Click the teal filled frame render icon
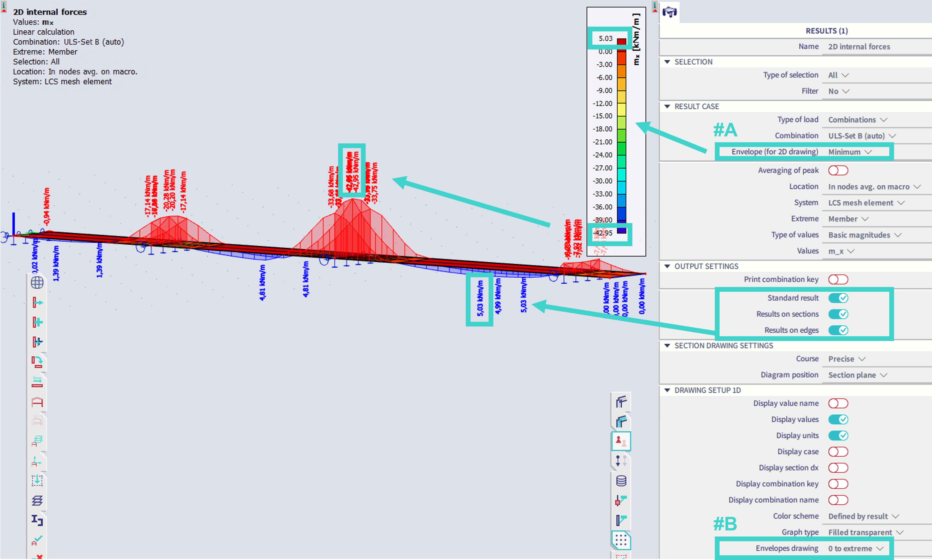932x560 pixels. tap(621, 421)
